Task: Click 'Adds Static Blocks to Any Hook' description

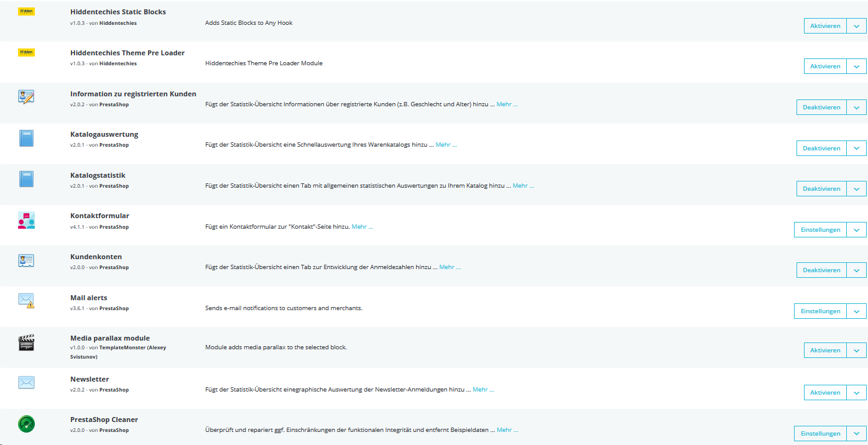Action: click(x=249, y=23)
